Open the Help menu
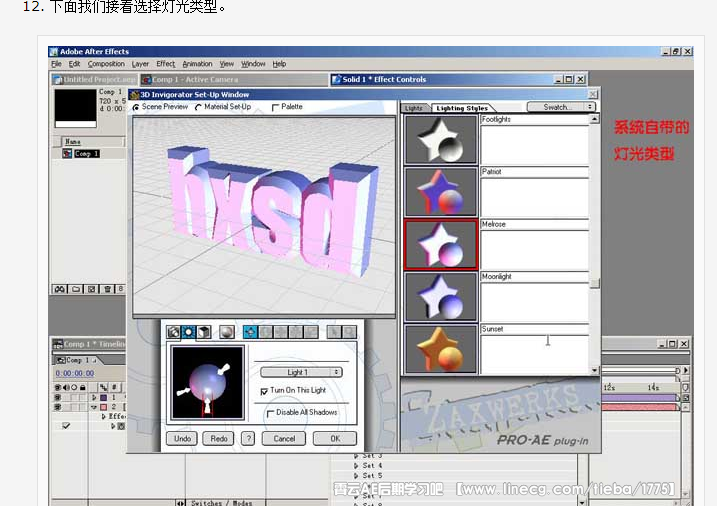Viewport: 717px width, 506px height. [279, 64]
